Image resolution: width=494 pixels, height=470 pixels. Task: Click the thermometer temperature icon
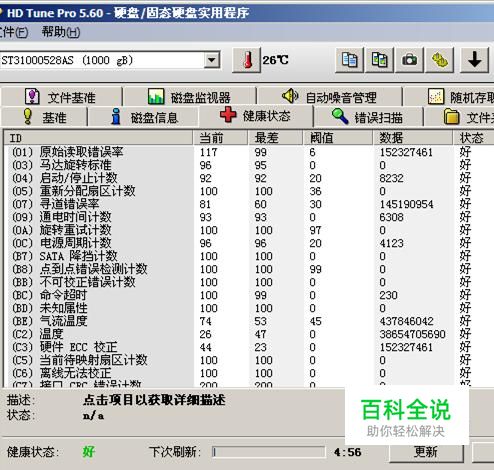tap(246, 60)
